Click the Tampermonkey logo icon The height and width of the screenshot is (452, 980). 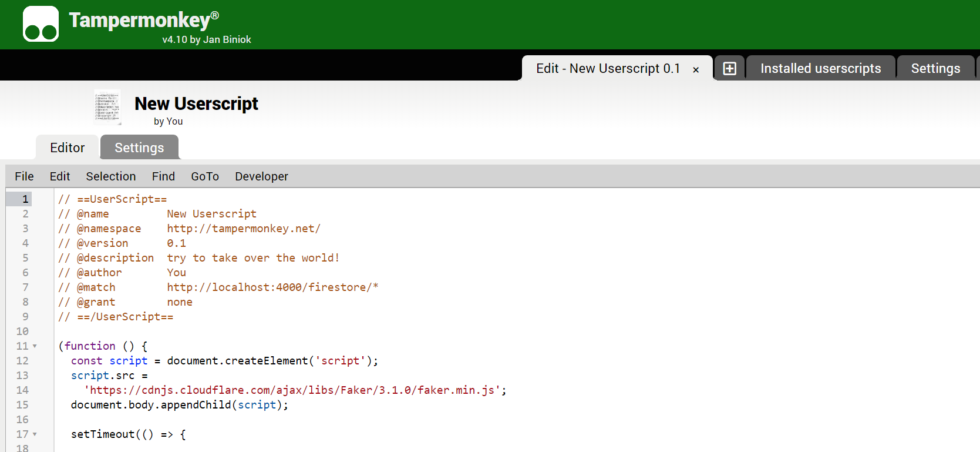pos(41,24)
